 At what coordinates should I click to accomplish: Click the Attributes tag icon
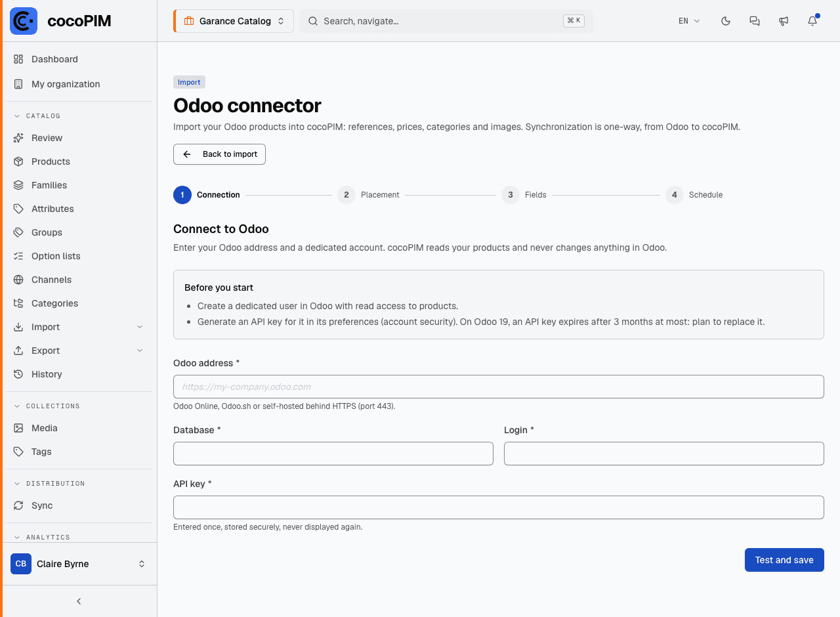18,209
